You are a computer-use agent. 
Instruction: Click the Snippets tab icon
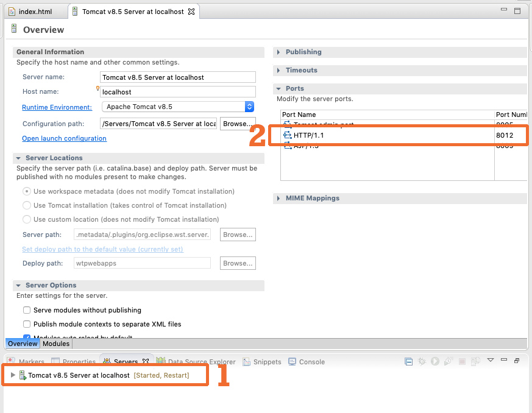coord(246,362)
